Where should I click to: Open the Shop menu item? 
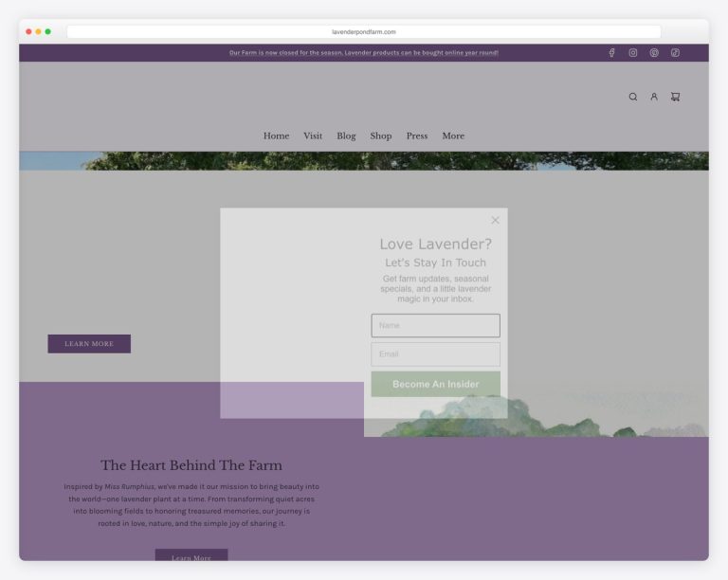coord(381,136)
